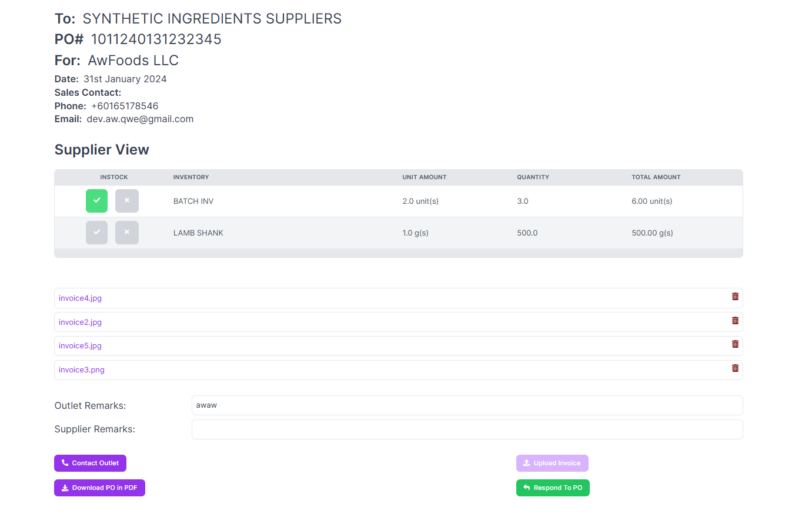View the invoice5.jpg attachment
Viewport: 812px width, 514px height.
80,345
